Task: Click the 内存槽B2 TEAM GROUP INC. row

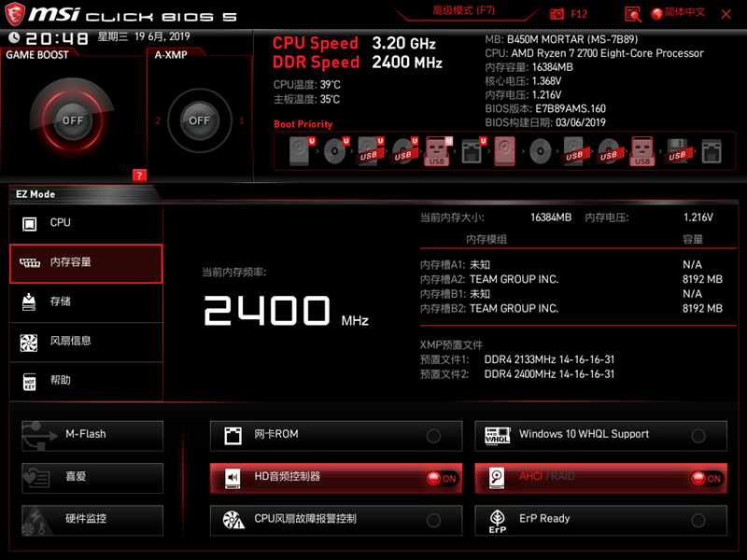Action: click(x=571, y=308)
